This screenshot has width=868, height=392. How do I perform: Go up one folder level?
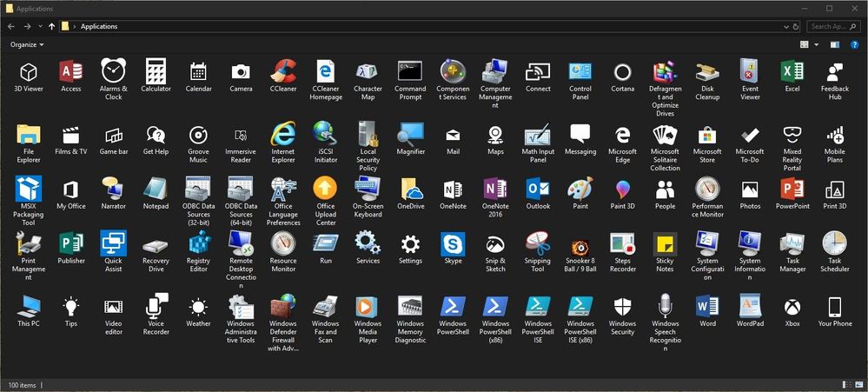[51, 27]
